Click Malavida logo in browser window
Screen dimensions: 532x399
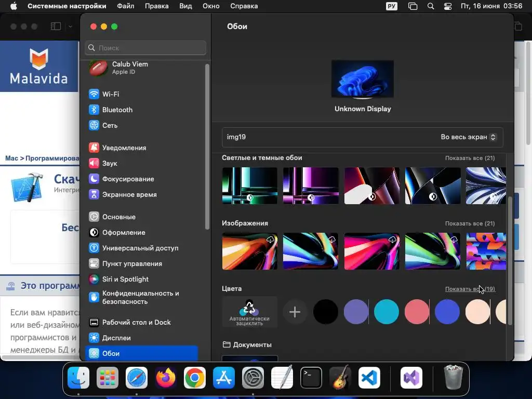point(38,66)
